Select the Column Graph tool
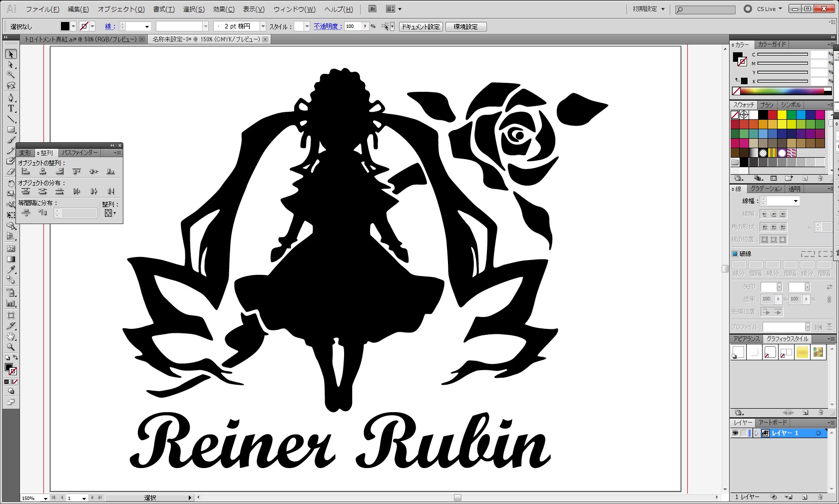839x504 pixels. (x=11, y=303)
